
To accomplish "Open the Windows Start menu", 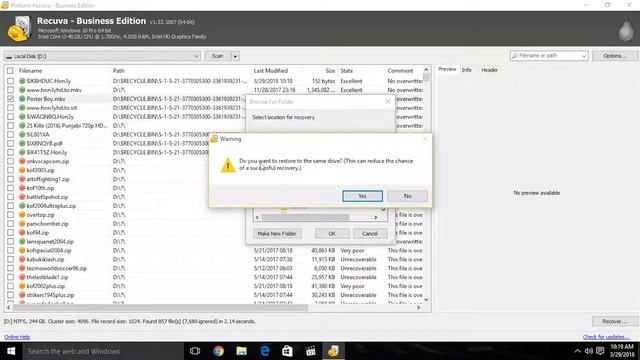I will 11,351.
